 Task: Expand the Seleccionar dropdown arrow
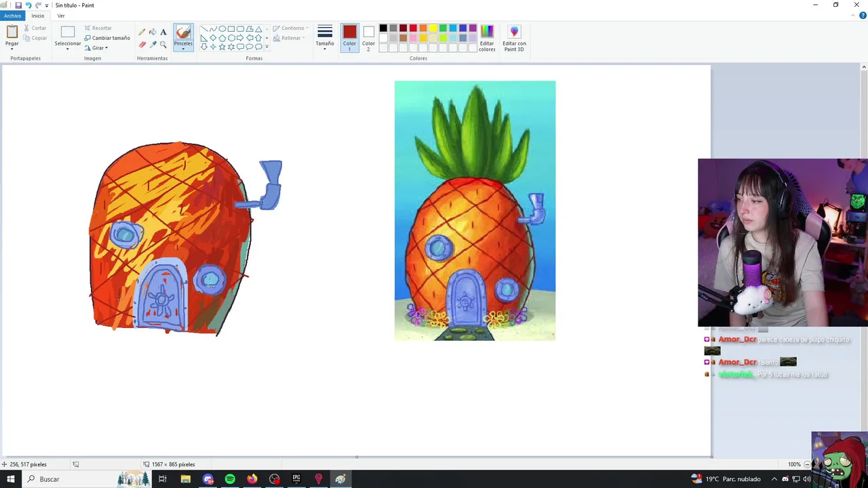pyautogui.click(x=68, y=49)
